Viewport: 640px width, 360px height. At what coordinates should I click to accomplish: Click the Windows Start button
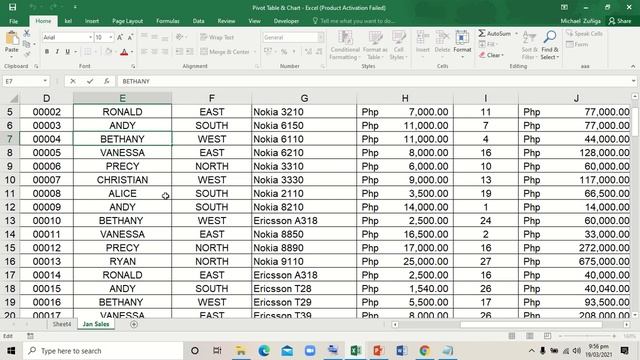point(11,351)
